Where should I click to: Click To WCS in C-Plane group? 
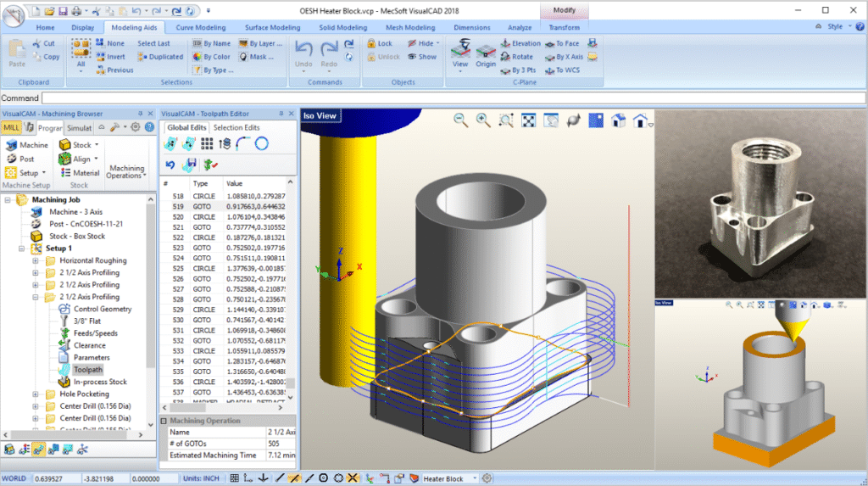pos(563,70)
